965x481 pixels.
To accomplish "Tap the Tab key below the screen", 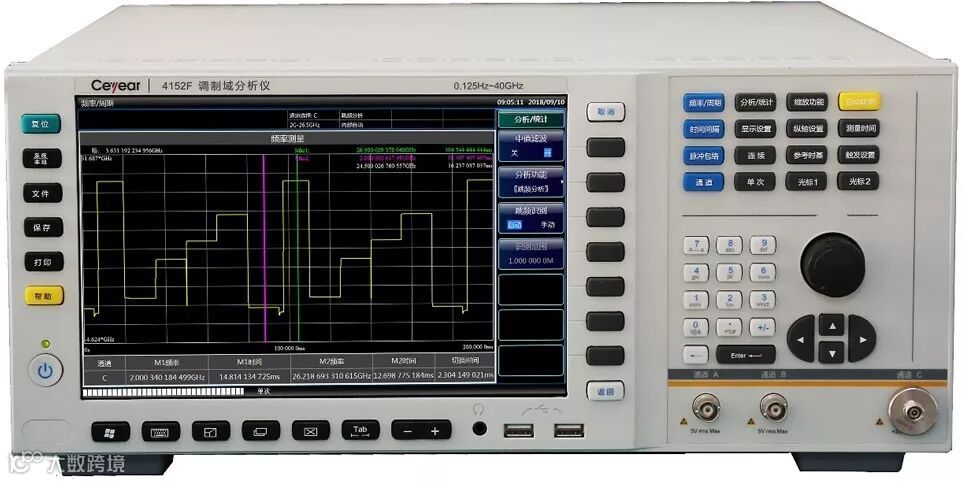I will 361,430.
